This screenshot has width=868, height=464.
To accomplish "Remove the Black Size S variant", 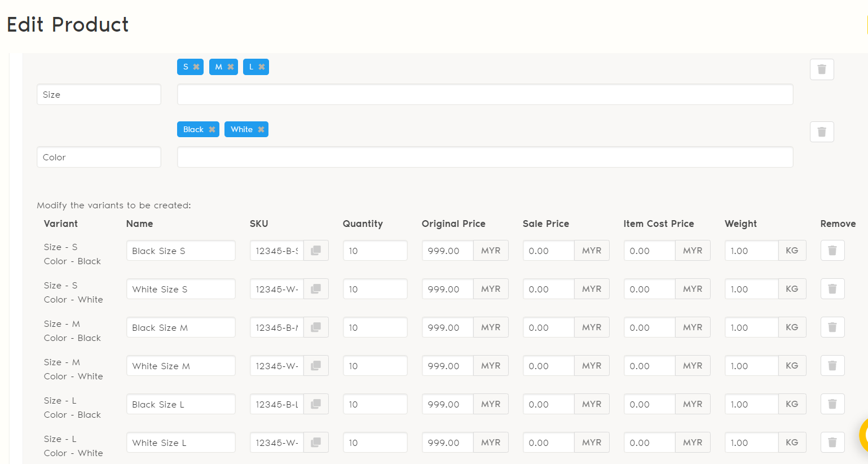I will (x=832, y=251).
